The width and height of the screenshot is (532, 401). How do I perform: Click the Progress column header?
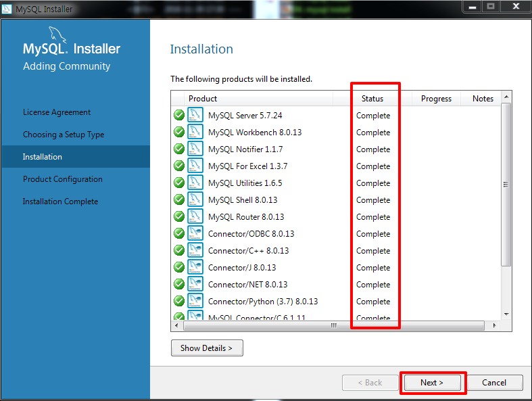click(x=436, y=99)
